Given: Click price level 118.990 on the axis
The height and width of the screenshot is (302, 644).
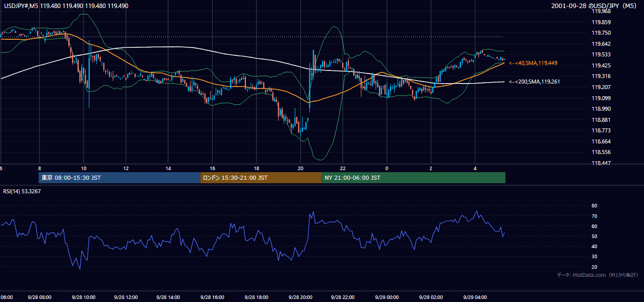Looking at the screenshot, I should pos(601,109).
